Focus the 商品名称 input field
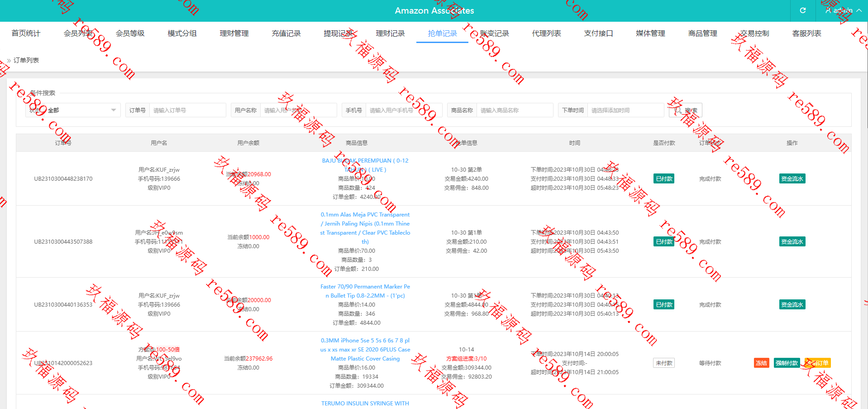The width and height of the screenshot is (868, 409). tap(515, 110)
